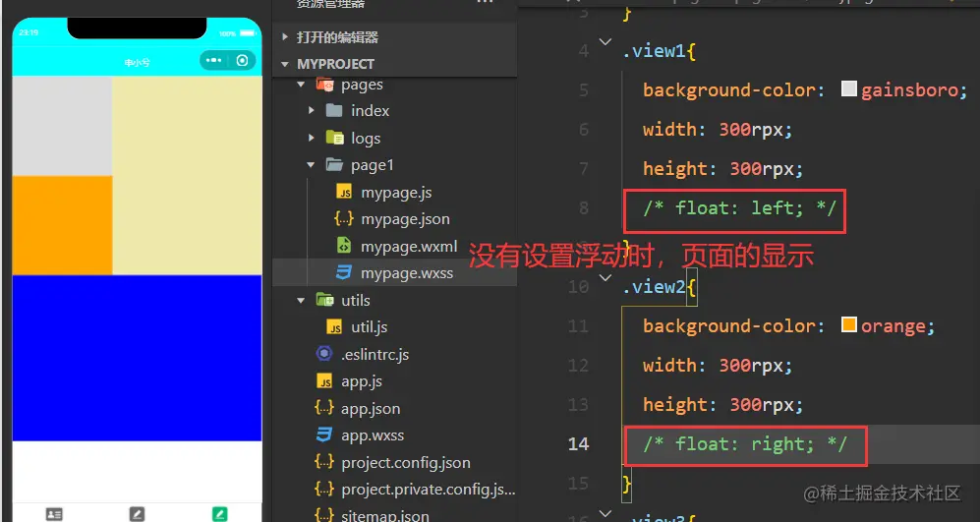Screen dimensions: 980x522
Task: Click the braces icon beside app.json
Action: pyautogui.click(x=324, y=408)
